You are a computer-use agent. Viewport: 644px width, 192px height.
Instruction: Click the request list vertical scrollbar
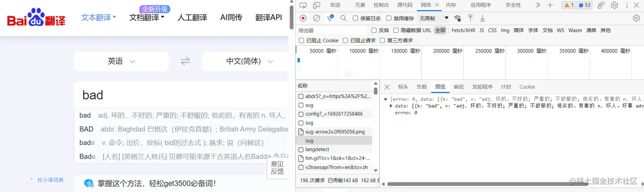(376, 90)
